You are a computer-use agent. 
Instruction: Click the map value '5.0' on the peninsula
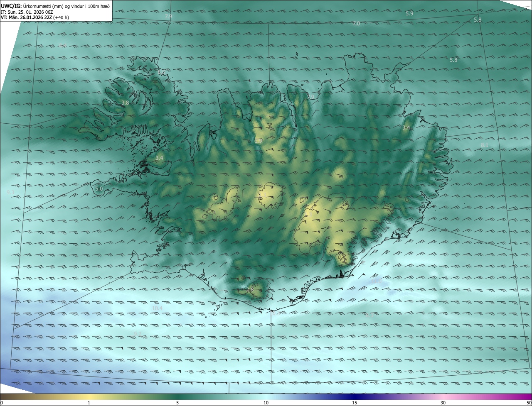[x=99, y=189]
